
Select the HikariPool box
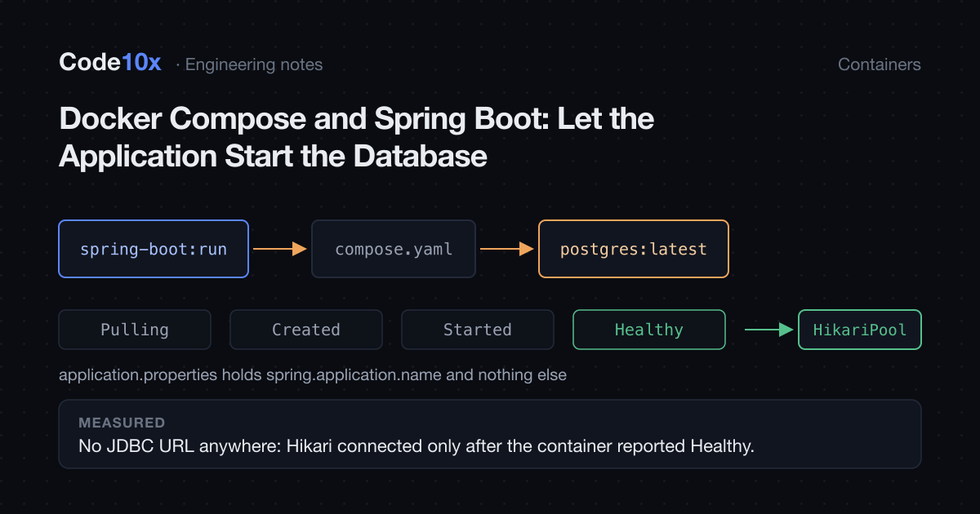point(860,330)
